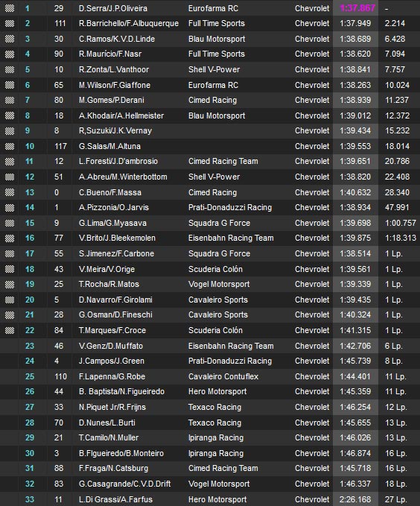420x506 pixels.
Task: Click lap time 2:26.168
Action: [x=355, y=499]
